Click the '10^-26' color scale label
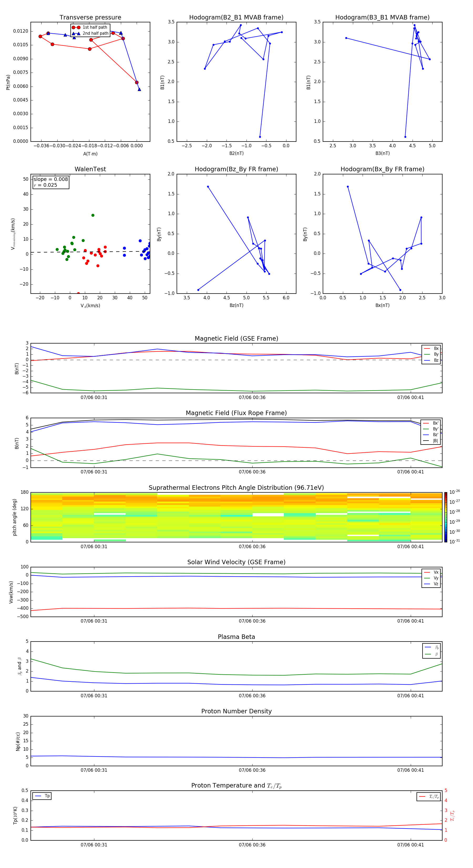The width and height of the screenshot is (473, 868). click(x=455, y=492)
